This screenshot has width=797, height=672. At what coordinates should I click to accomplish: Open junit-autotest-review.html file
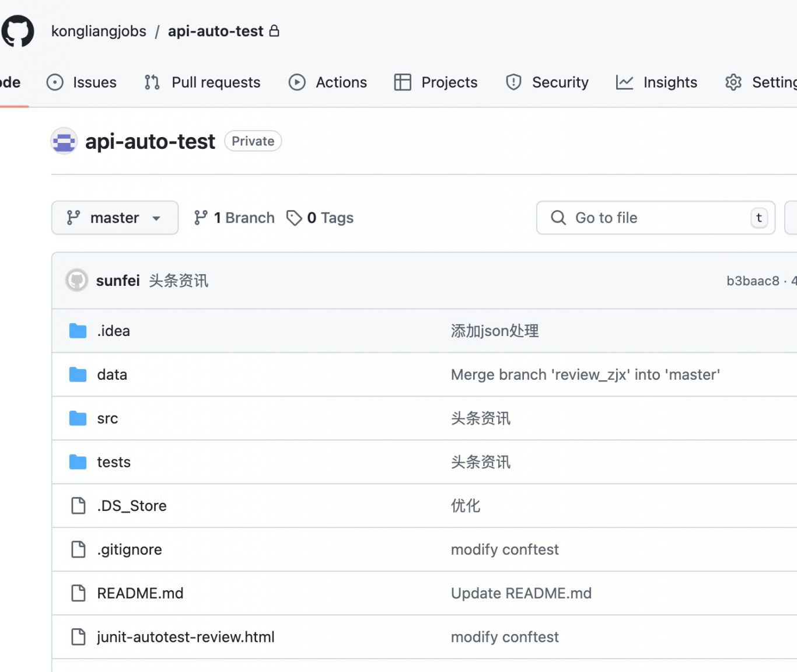point(186,637)
